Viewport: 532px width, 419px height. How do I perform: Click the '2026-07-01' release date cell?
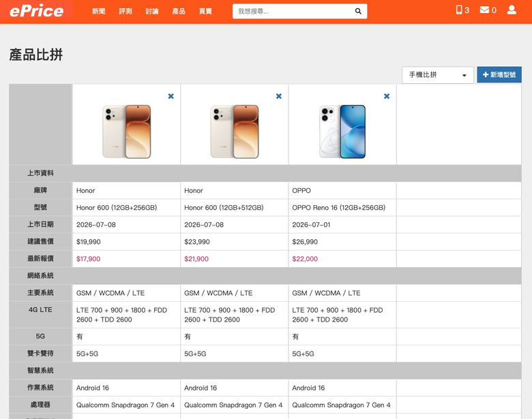pyautogui.click(x=342, y=225)
